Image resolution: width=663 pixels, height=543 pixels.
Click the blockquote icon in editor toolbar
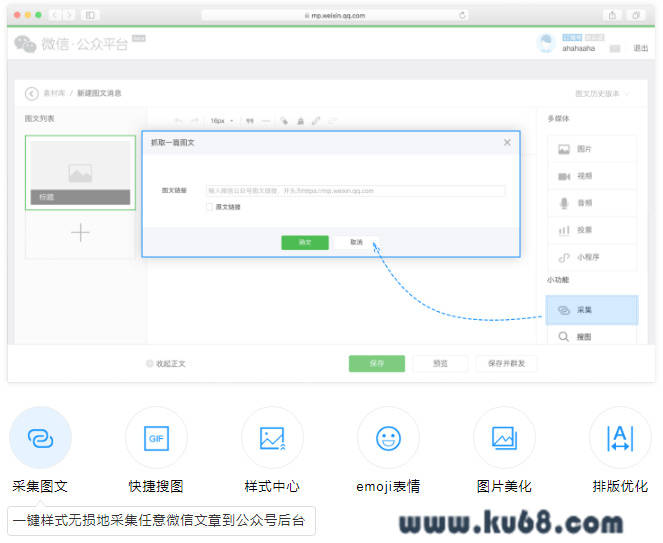[250, 121]
